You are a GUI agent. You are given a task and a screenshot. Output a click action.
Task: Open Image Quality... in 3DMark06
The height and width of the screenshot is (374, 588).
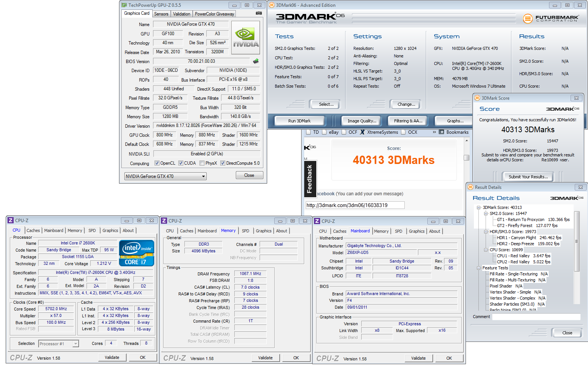(362, 121)
